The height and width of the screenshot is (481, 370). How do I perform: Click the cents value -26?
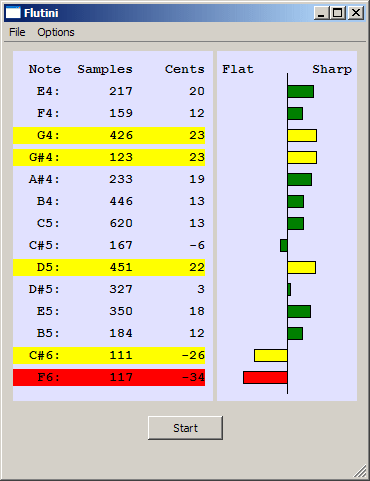193,355
